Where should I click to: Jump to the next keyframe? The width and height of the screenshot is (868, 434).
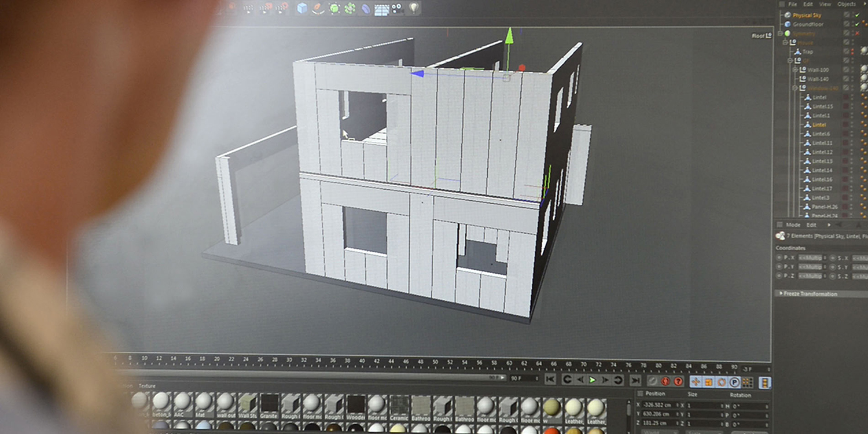[618, 380]
